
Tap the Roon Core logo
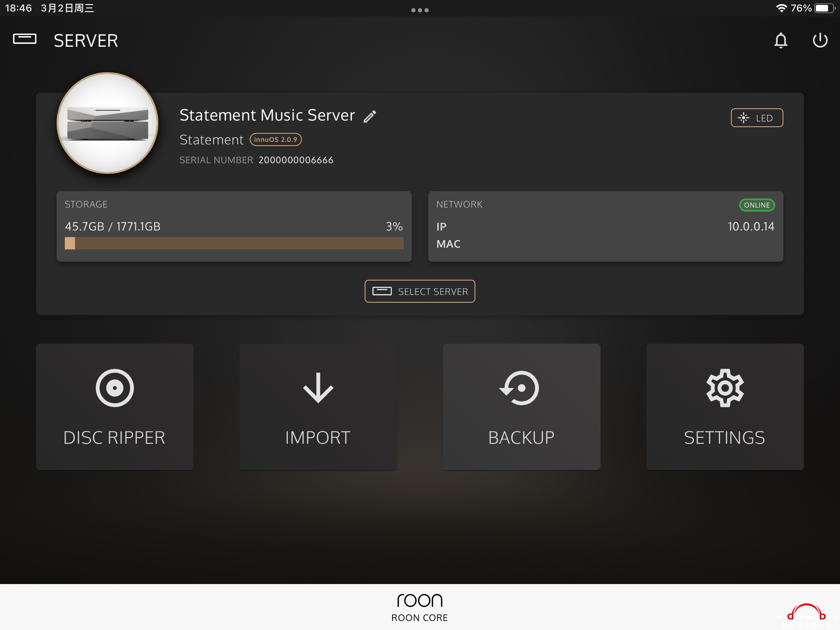420,607
